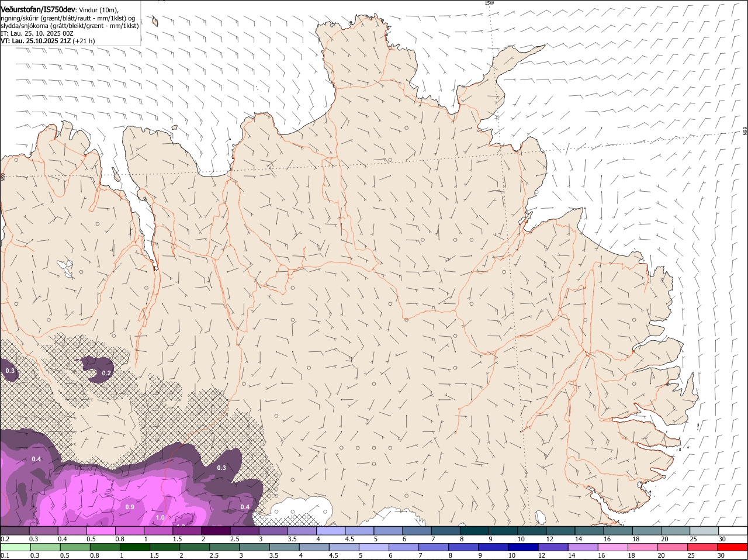Click the 1.0 precipitation value on the map
748x560 pixels.
pos(160,517)
